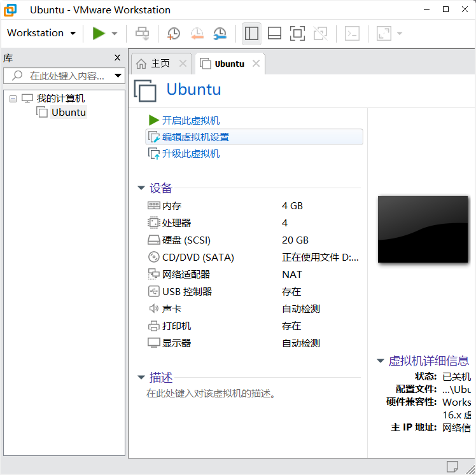Screen dimensions: 476x475
Task: Click the CD/DVD (SATA) disc icon
Action: pos(153,257)
